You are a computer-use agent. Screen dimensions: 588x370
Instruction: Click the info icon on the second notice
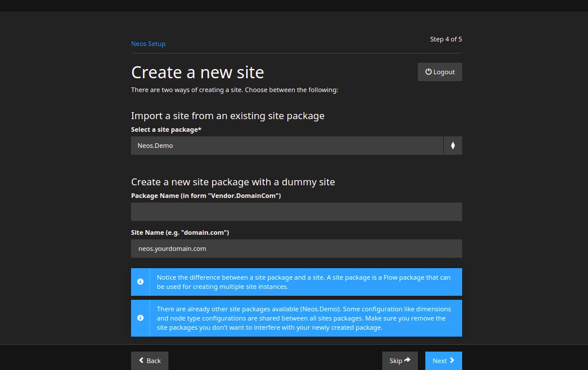pos(140,318)
